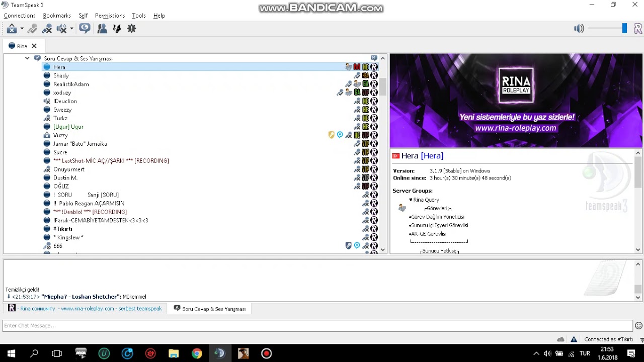The width and height of the screenshot is (644, 362).
Task: Open the www.rina-roleplay.com link in the banner
Action: pyautogui.click(x=516, y=128)
